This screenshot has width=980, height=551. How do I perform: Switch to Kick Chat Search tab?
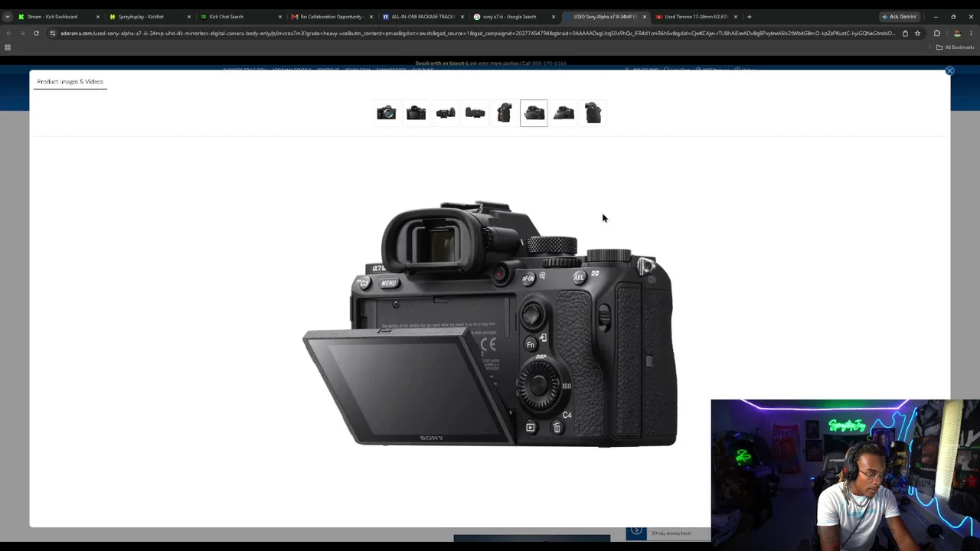coord(240,17)
